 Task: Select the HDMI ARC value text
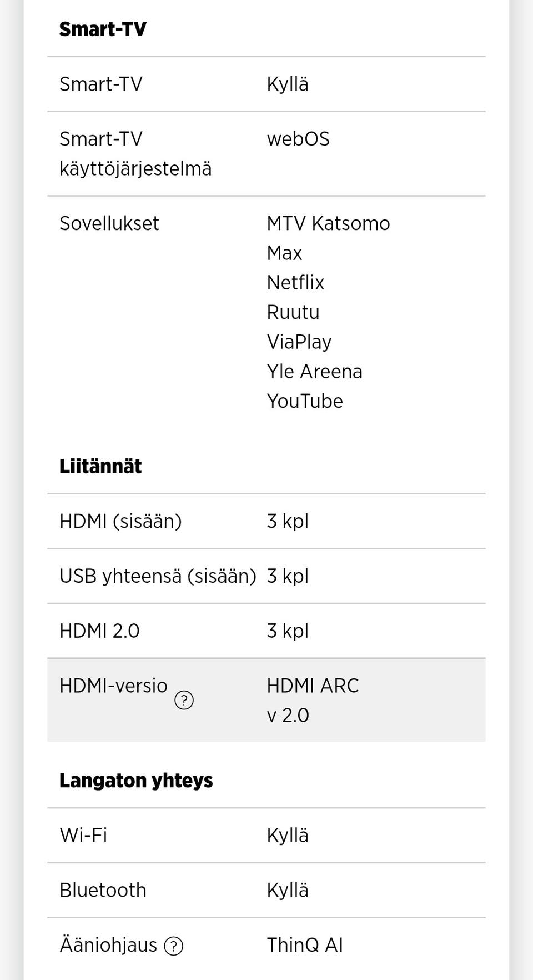[x=313, y=686]
